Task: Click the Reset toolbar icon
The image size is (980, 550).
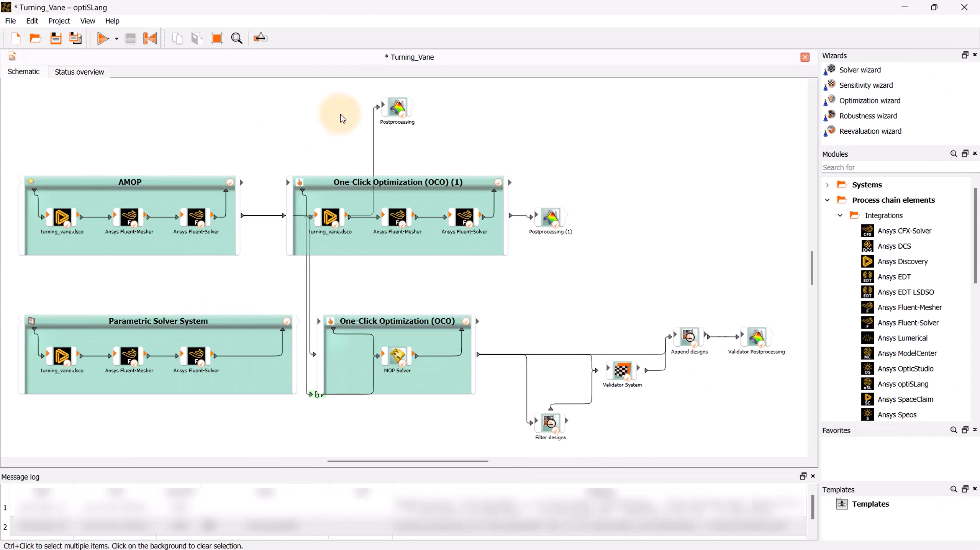Action: point(150,38)
